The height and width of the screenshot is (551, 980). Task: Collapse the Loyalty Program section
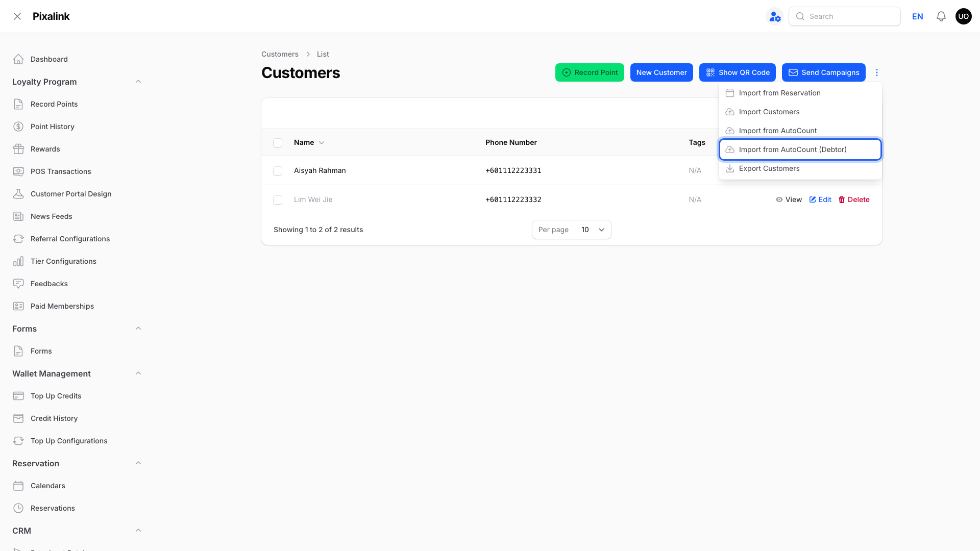[138, 82]
